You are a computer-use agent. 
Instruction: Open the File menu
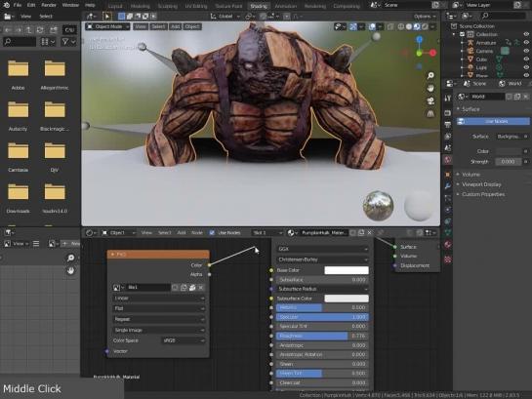pos(18,5)
